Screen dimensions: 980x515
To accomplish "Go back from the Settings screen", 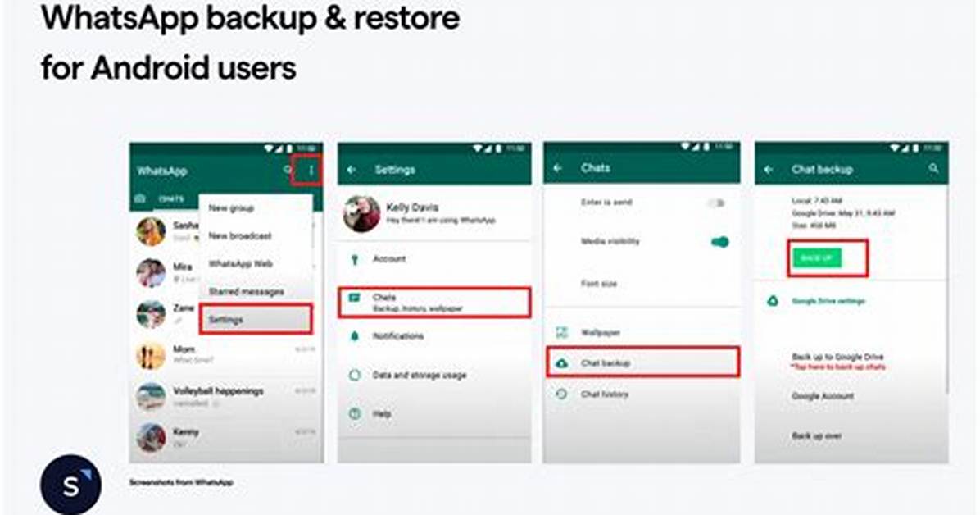I will coord(352,170).
